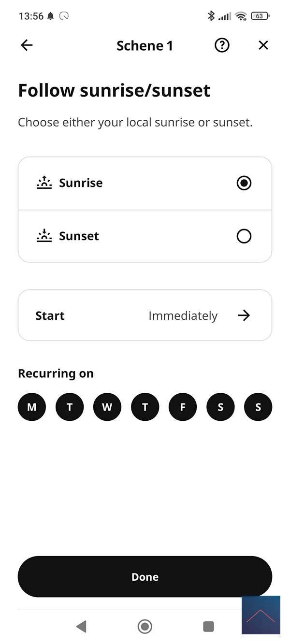This screenshot has height=644, width=290.
Task: Click the scroll-to-top arrow overlay
Action: (x=261, y=615)
